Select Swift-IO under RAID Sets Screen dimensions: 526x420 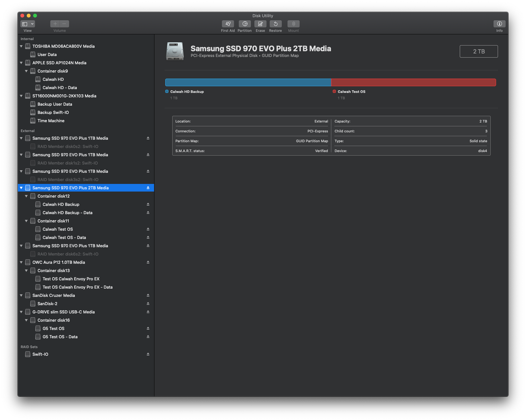86,354
